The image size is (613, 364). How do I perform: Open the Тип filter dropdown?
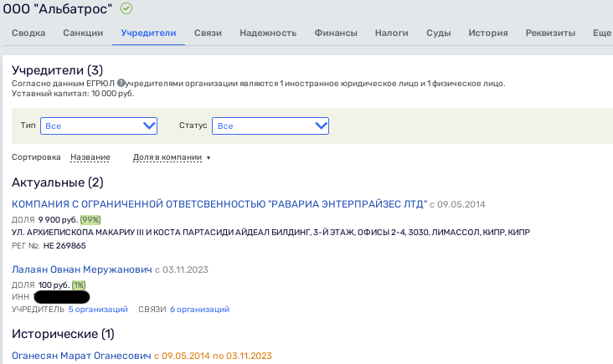[99, 126]
